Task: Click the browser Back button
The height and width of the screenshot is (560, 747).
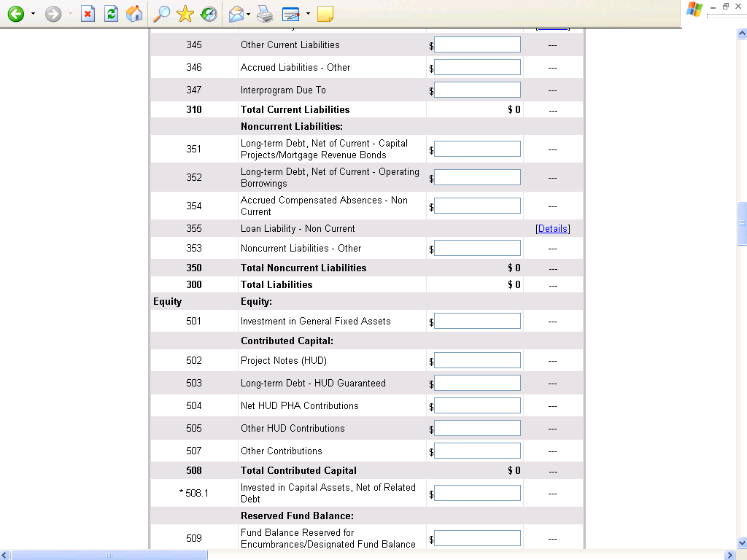Action: (x=15, y=14)
